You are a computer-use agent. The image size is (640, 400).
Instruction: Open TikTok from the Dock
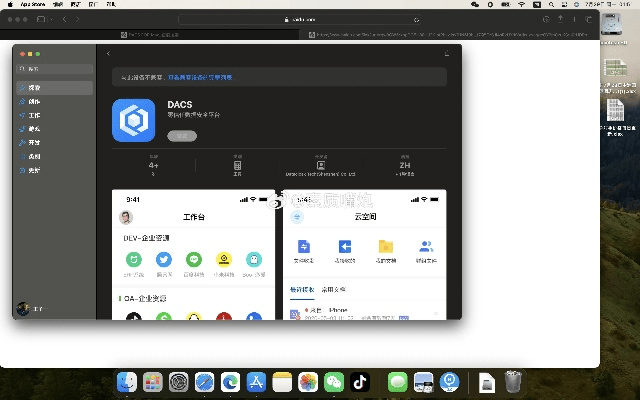(360, 382)
